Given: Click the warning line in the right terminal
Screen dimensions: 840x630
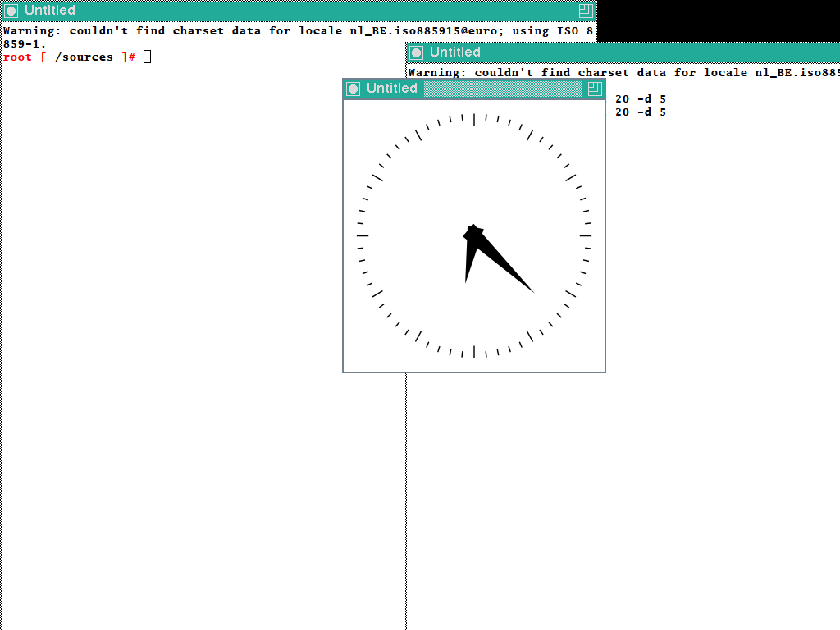Looking at the screenshot, I should click(623, 73).
